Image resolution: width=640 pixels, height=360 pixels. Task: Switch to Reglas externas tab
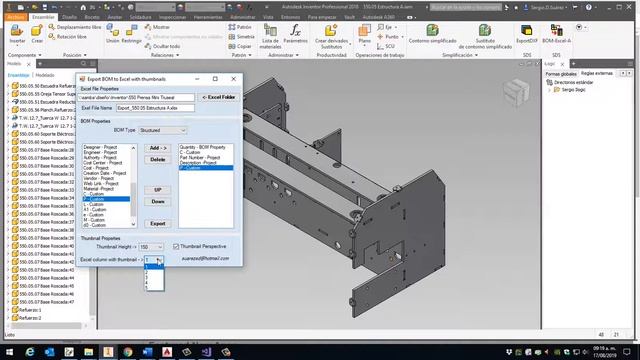(x=597, y=73)
